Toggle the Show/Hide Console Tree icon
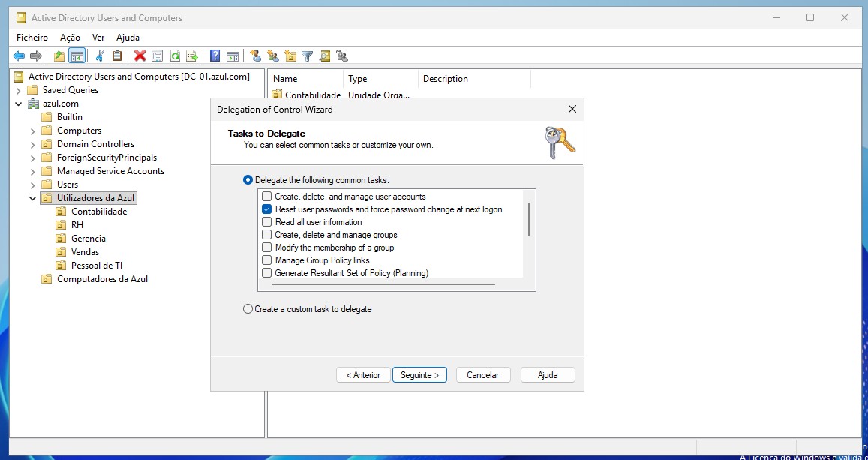 [x=77, y=56]
